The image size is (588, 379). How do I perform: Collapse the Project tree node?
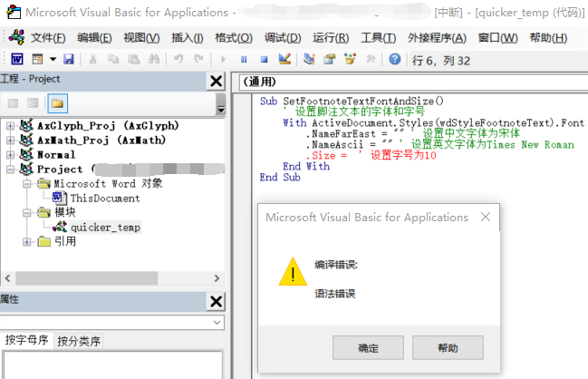(10, 170)
